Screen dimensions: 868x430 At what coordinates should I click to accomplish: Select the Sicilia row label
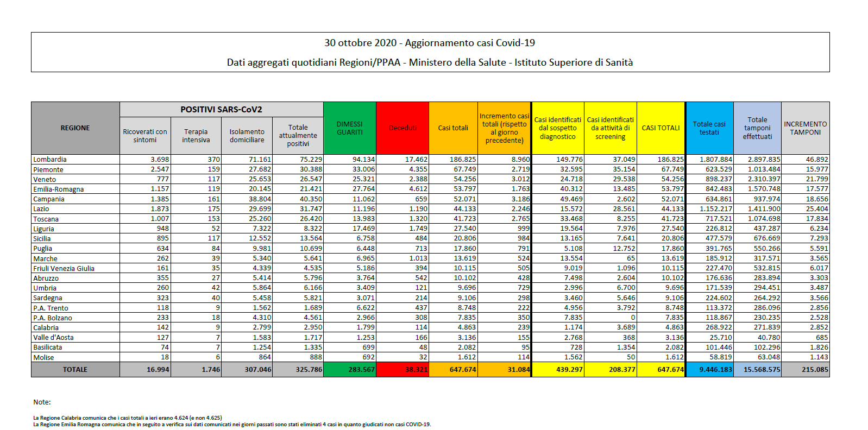tap(42, 239)
